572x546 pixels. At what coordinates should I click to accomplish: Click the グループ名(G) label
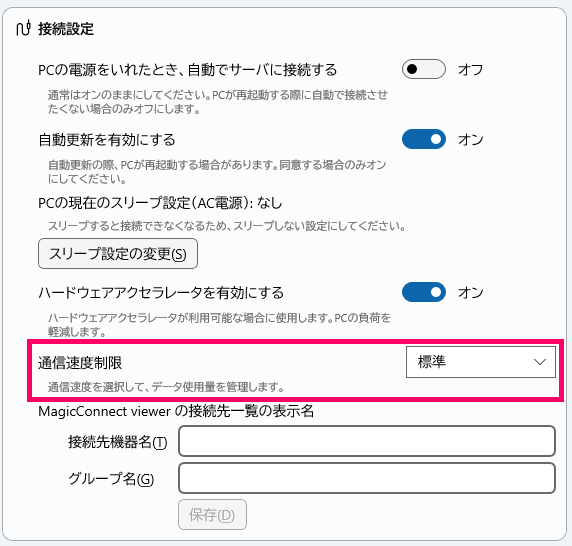111,479
